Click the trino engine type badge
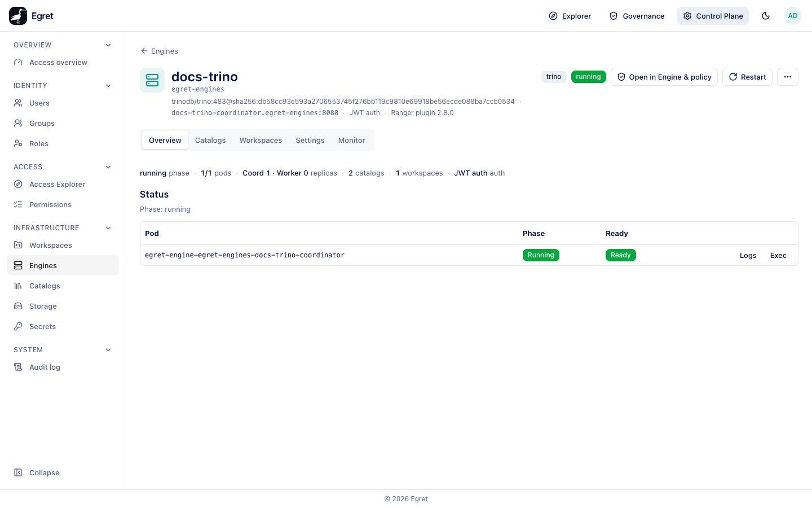812x508 pixels. (554, 77)
